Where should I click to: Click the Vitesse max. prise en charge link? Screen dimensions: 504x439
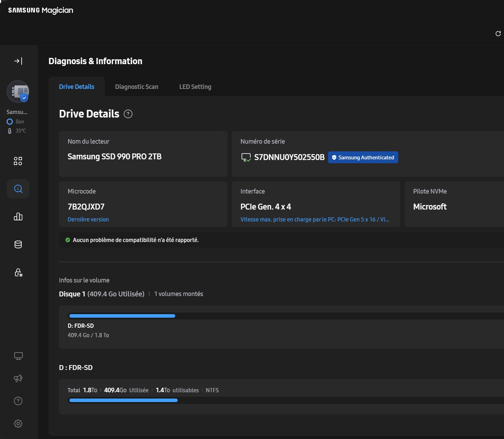[x=314, y=219]
